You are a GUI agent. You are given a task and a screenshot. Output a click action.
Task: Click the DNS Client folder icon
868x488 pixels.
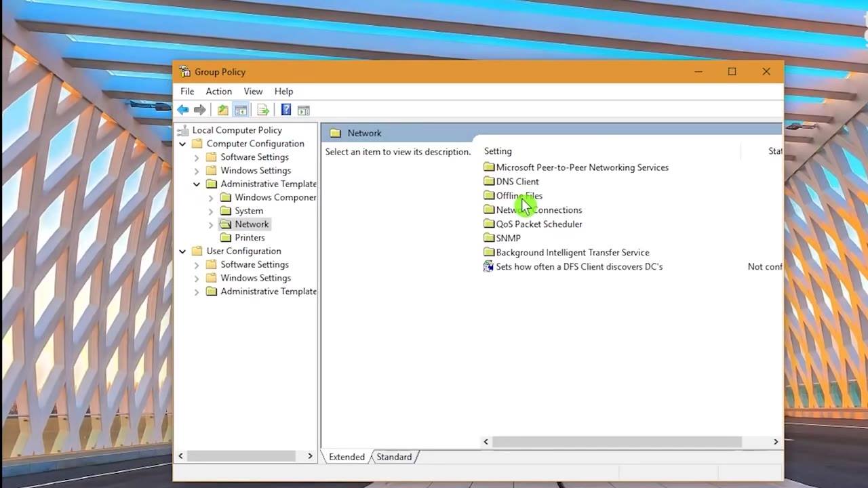coord(489,181)
